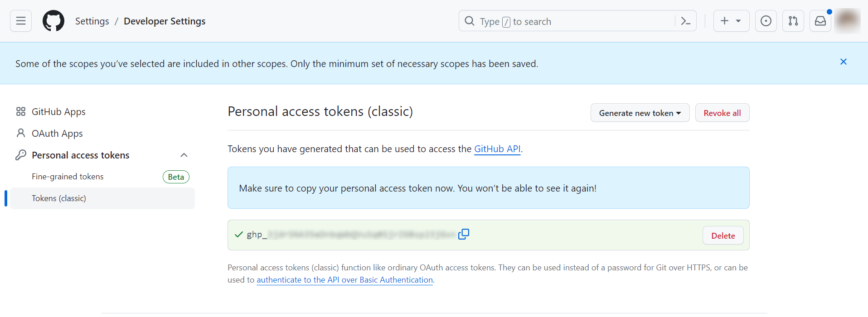This screenshot has width=868, height=317.
Task: Expand the create new plus dropdown
Action: (x=731, y=21)
